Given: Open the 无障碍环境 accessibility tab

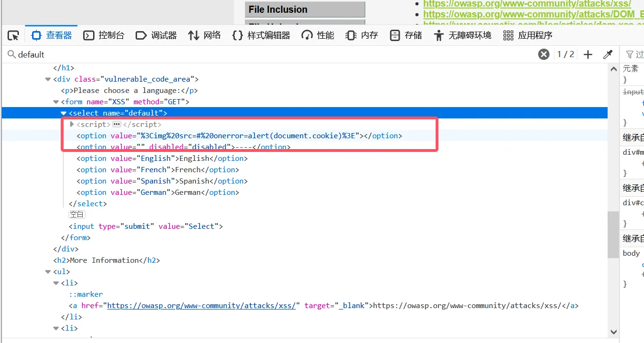Looking at the screenshot, I should coord(462,35).
